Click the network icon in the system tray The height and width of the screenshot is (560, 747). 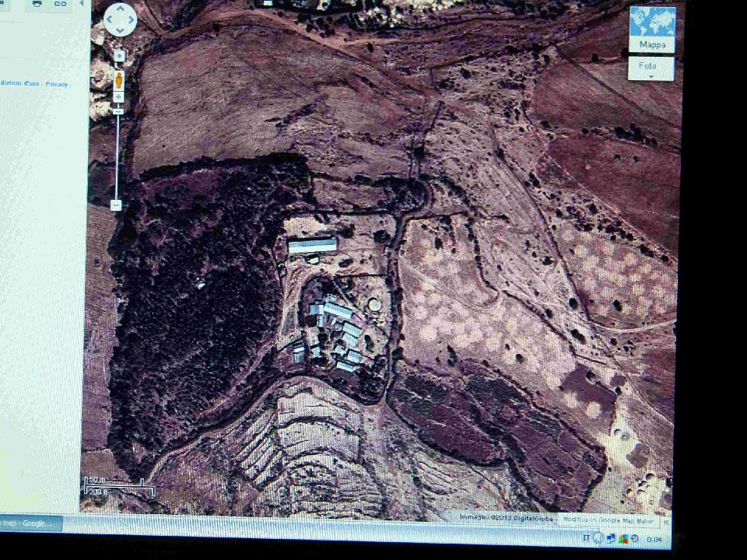pyautogui.click(x=612, y=538)
